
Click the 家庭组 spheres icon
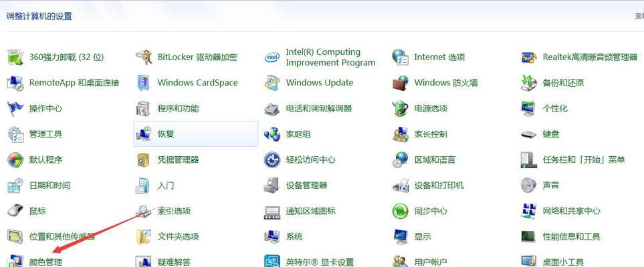[x=272, y=134]
